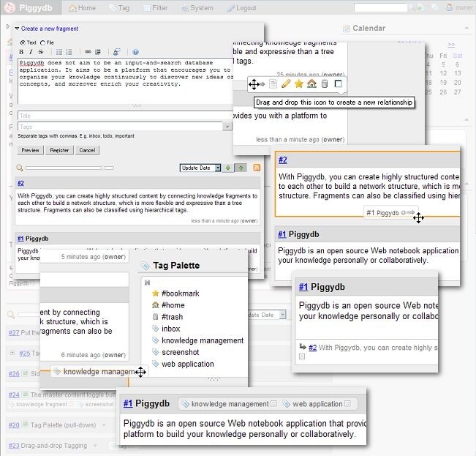476x456 pixels.
Task: Bookmark fragment with the star icon
Action: 299,83
